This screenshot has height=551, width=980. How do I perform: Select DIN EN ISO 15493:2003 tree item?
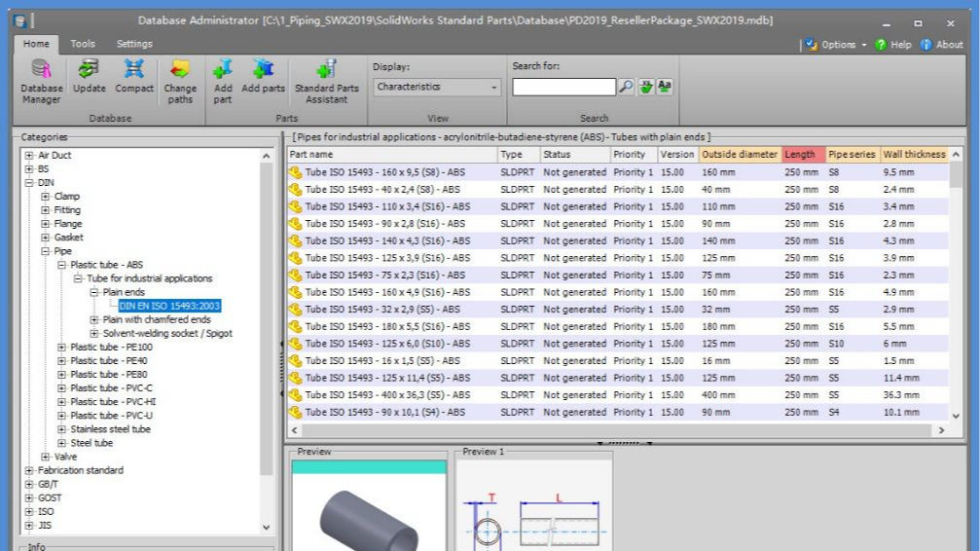[x=169, y=306]
